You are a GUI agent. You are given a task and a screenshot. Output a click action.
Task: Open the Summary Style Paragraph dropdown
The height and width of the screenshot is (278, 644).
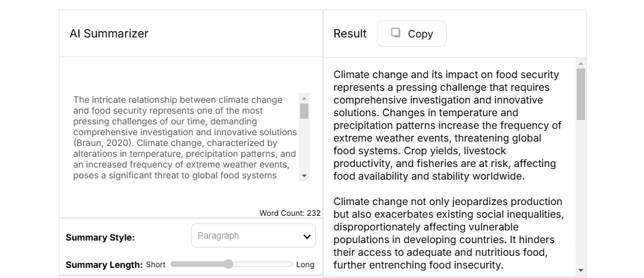[253, 236]
